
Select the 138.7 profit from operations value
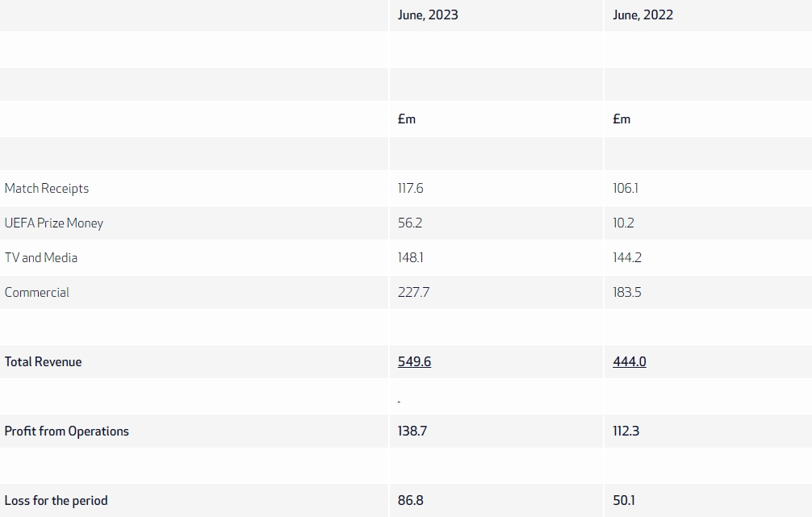click(412, 431)
